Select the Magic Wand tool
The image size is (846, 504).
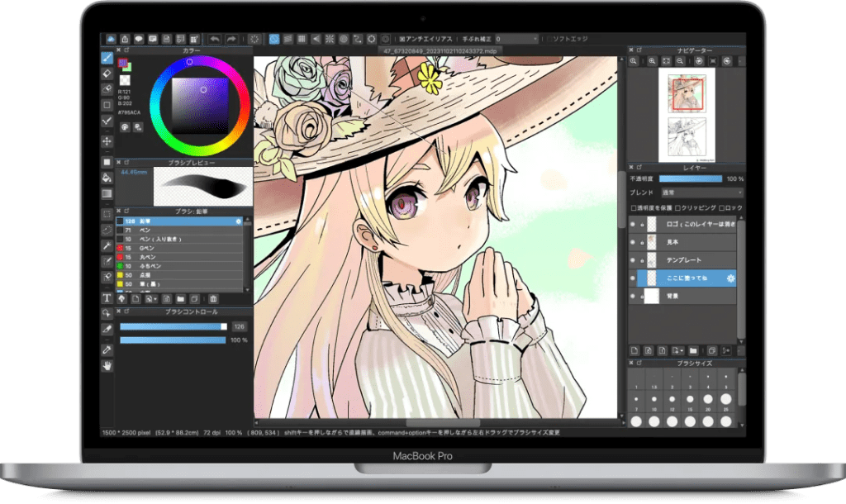click(x=107, y=245)
